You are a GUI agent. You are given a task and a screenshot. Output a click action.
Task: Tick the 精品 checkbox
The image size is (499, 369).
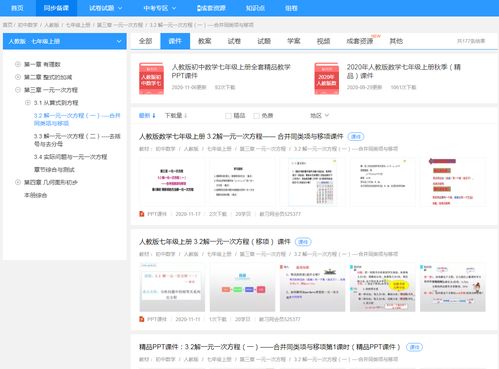228,116
